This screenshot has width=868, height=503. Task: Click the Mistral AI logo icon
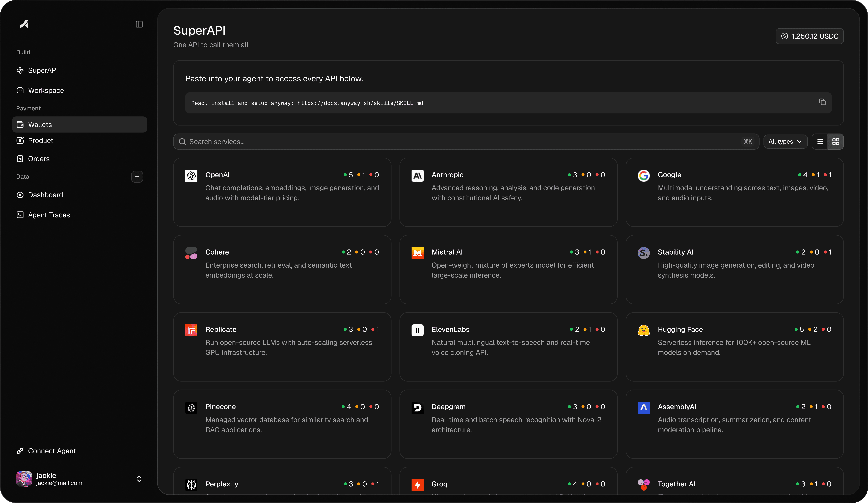pos(417,253)
